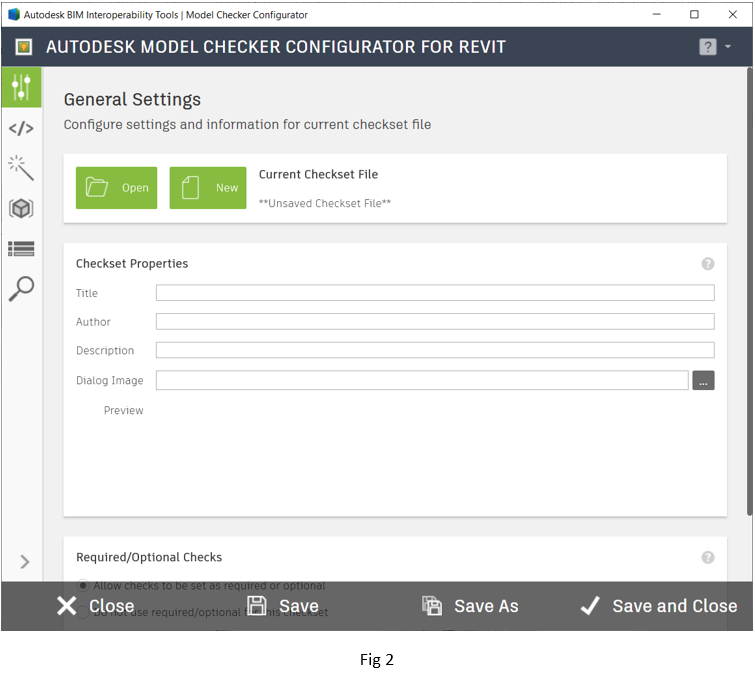Click the 'General Settings' heading
This screenshot has height=677, width=755.
(132, 99)
